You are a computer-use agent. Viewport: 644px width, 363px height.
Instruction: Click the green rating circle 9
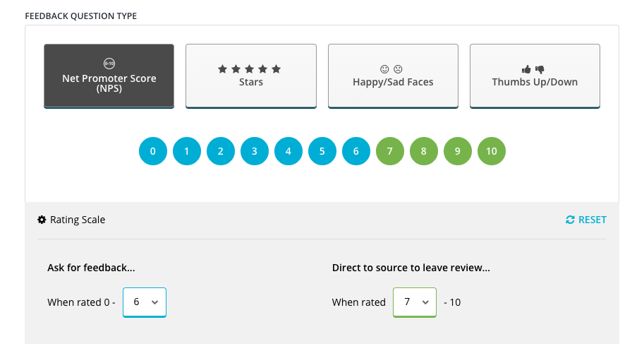458,151
